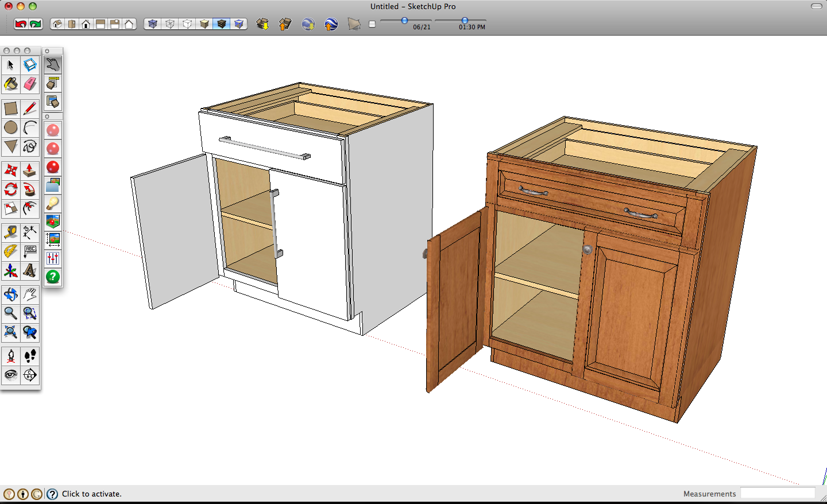Screen dimensions: 827x504
Task: Select the Freehand scribble tool
Action: (x=30, y=146)
